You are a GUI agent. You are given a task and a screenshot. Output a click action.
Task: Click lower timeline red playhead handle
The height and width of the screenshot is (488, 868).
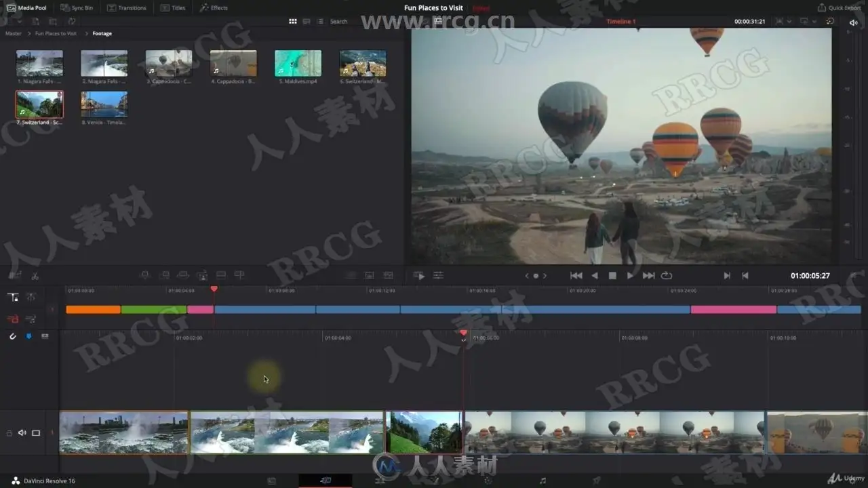pyautogui.click(x=464, y=333)
